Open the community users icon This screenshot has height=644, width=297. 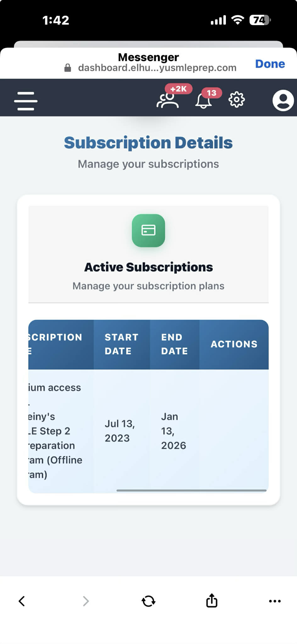(168, 101)
